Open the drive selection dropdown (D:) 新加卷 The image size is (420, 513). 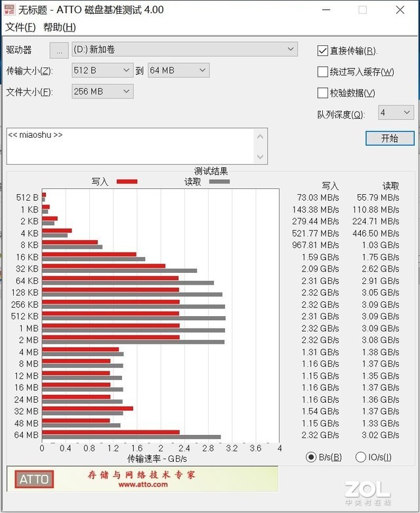point(184,49)
